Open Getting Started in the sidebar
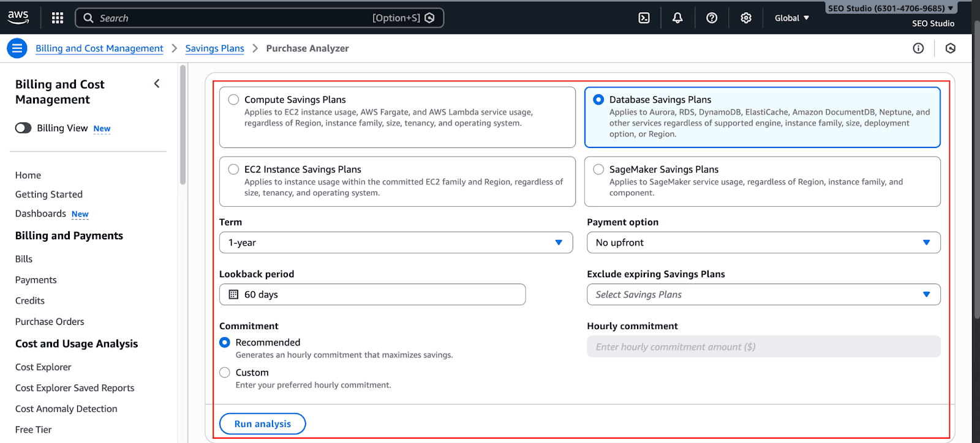This screenshot has height=443, width=980. pyautogui.click(x=49, y=195)
